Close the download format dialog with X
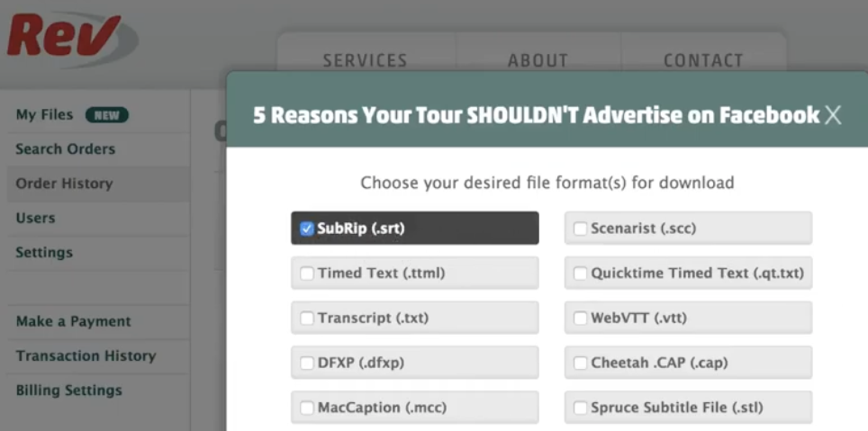868x431 pixels. point(833,115)
